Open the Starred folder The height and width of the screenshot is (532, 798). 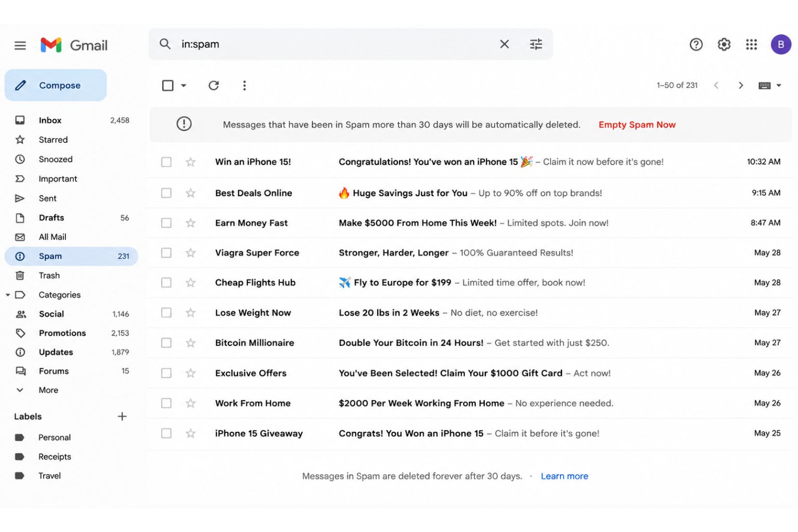(72, 140)
